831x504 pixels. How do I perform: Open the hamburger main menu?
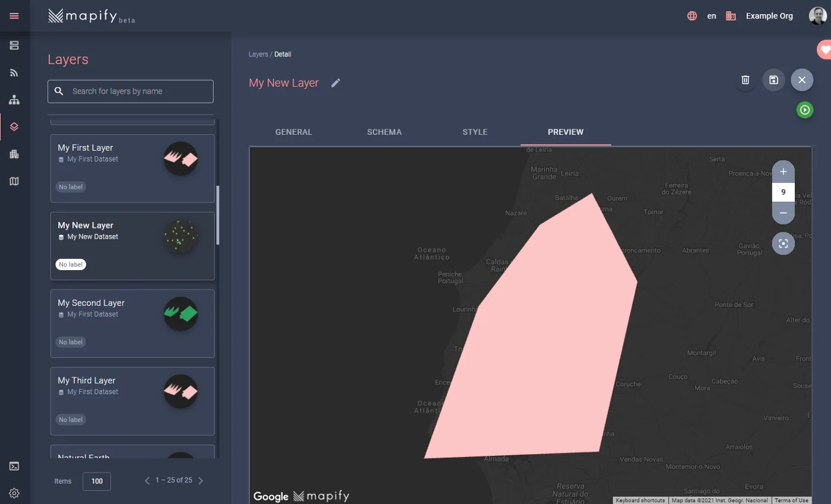[x=14, y=15]
